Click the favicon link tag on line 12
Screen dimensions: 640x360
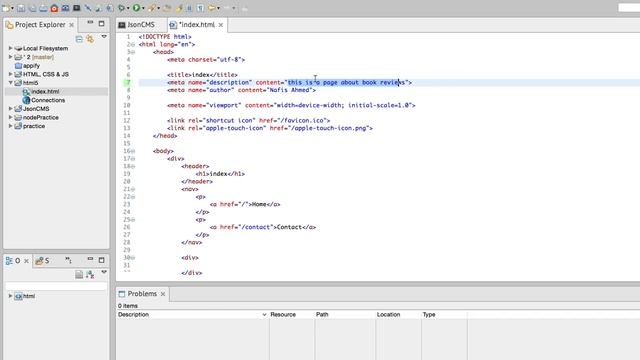click(x=249, y=121)
